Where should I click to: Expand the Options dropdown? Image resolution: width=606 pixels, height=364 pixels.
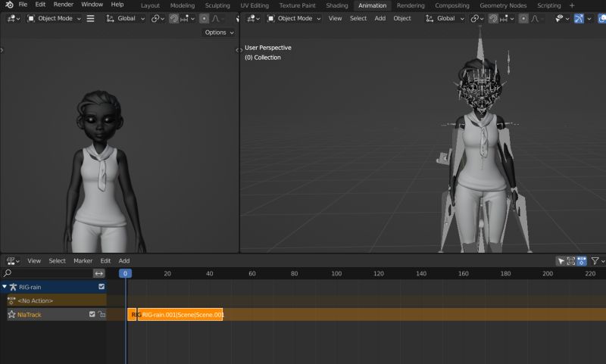coord(219,33)
